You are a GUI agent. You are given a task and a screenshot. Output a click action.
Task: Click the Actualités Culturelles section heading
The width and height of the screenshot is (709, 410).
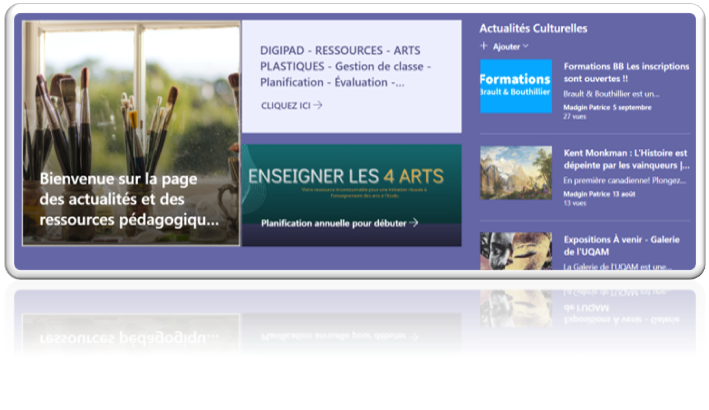(x=533, y=29)
